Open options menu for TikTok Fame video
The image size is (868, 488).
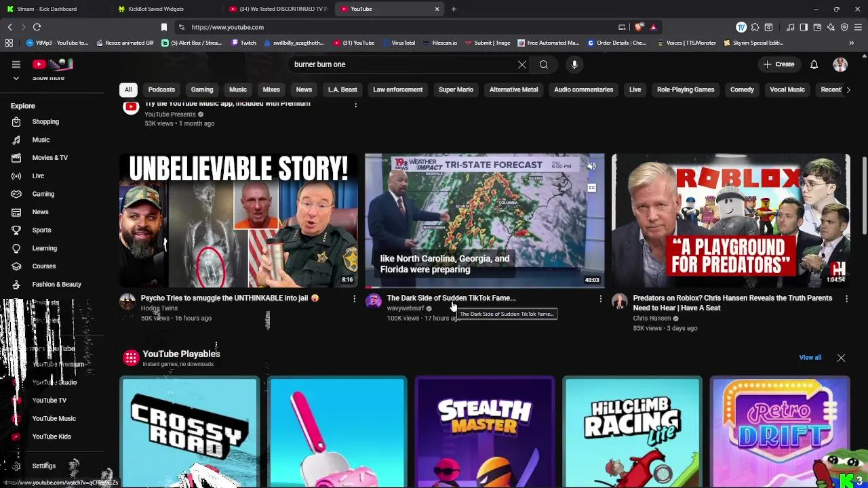click(600, 299)
